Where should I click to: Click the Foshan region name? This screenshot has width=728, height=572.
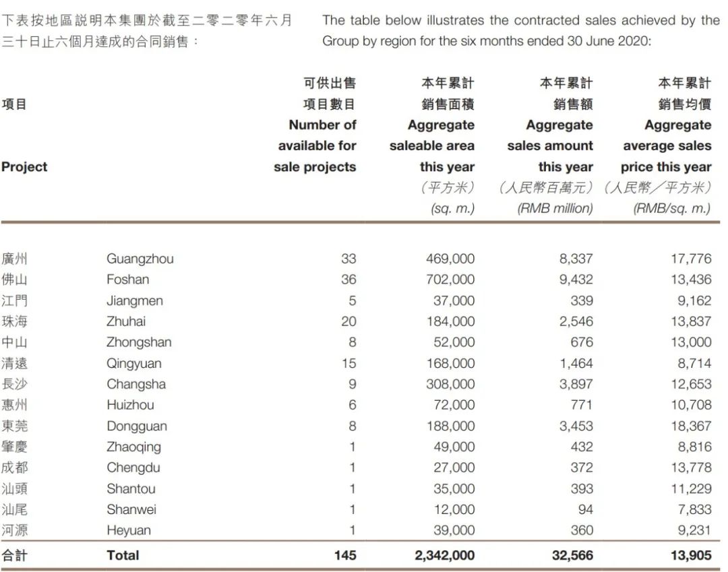[x=127, y=280]
